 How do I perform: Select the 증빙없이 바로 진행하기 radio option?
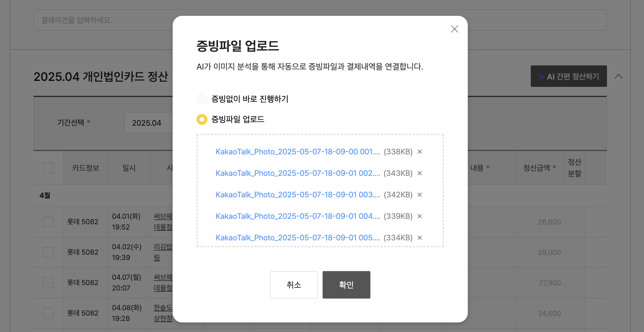202,99
